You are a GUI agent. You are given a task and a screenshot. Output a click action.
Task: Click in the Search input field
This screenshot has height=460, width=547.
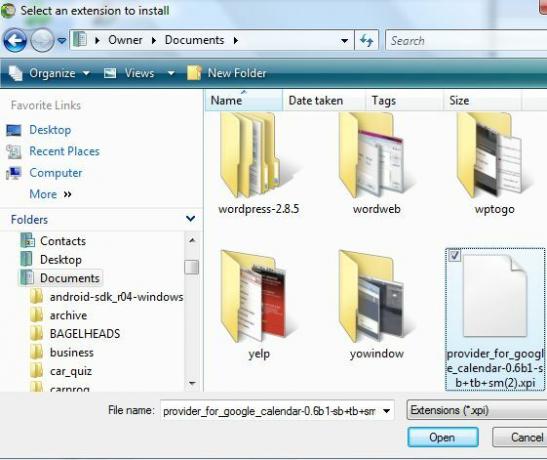[x=466, y=40]
